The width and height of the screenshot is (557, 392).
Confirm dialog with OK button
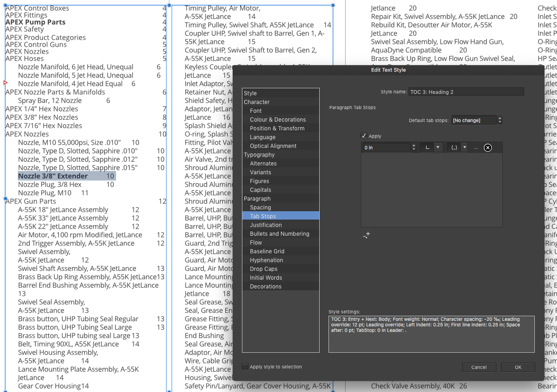click(x=518, y=367)
